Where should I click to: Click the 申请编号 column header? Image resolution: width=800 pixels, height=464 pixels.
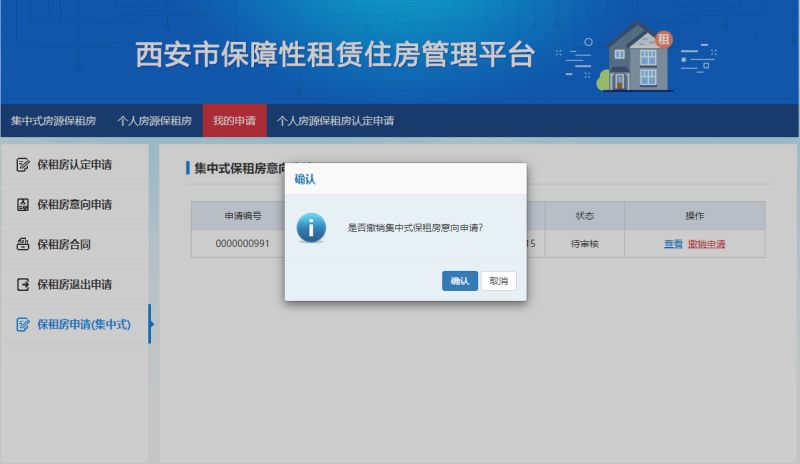coord(242,216)
